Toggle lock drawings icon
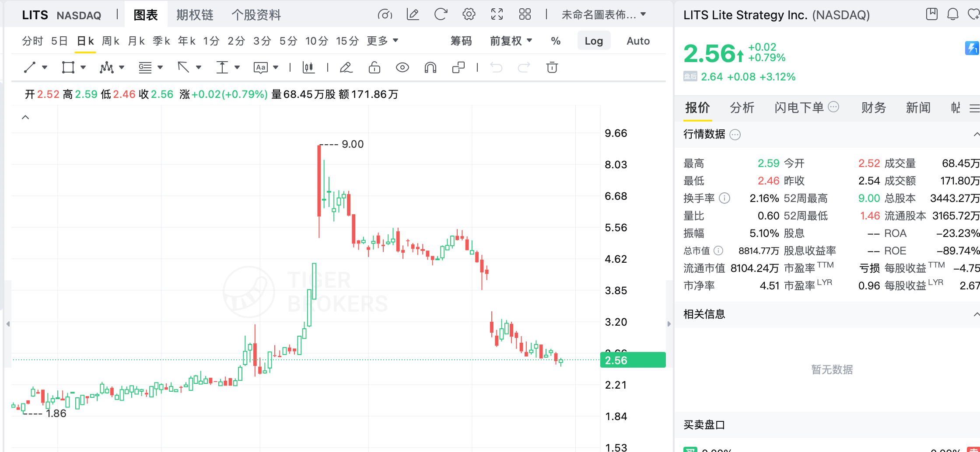The width and height of the screenshot is (980, 452). (x=374, y=67)
